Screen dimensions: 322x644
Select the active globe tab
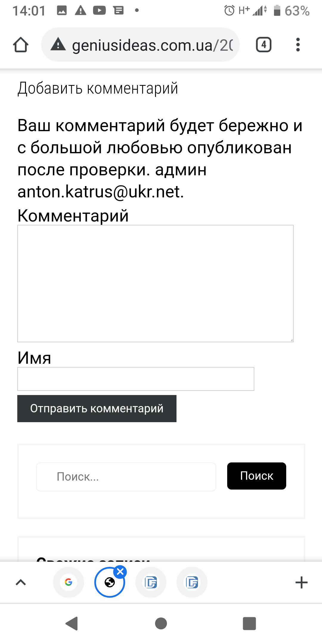point(109,583)
